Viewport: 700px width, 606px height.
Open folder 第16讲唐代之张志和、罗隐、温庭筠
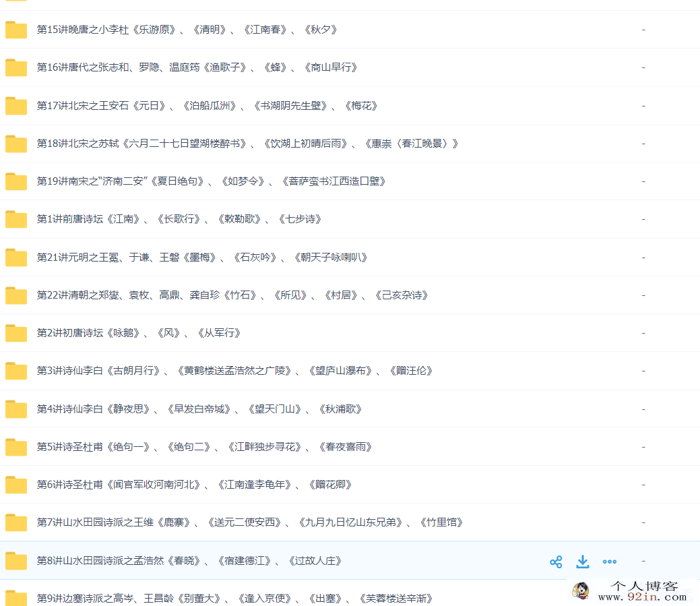point(197,67)
